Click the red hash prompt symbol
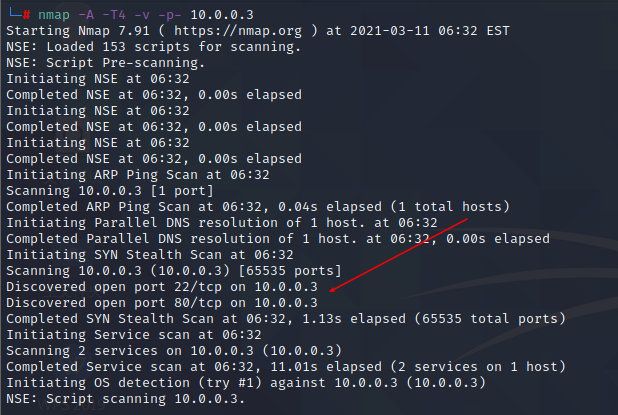The height and width of the screenshot is (415, 618). (26, 15)
